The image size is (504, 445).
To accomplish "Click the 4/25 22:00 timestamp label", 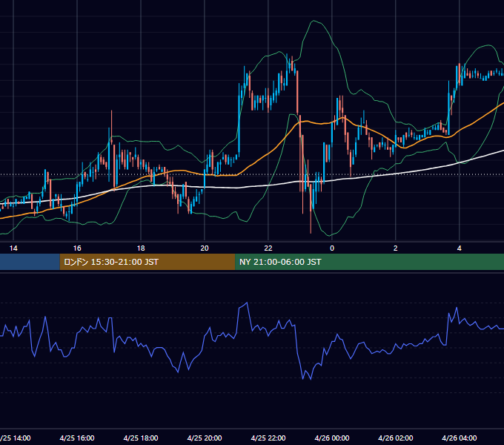I will [x=268, y=438].
